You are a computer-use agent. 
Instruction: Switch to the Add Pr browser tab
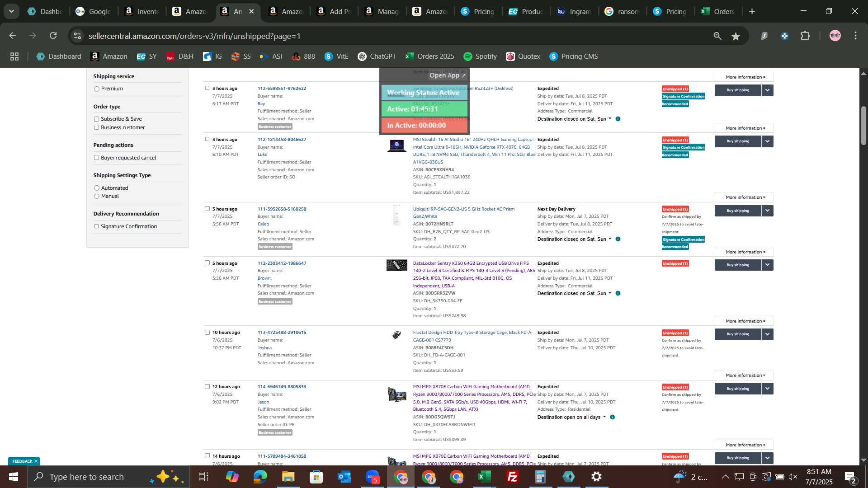(335, 11)
